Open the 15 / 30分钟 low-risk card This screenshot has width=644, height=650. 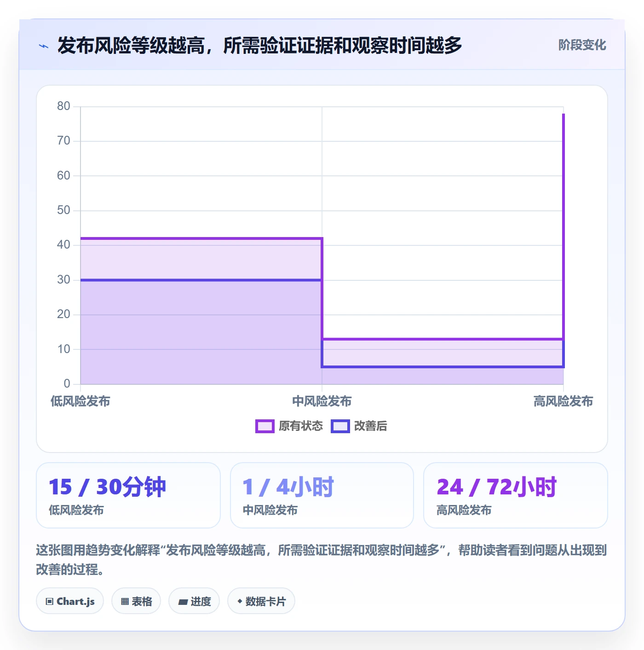(x=128, y=495)
